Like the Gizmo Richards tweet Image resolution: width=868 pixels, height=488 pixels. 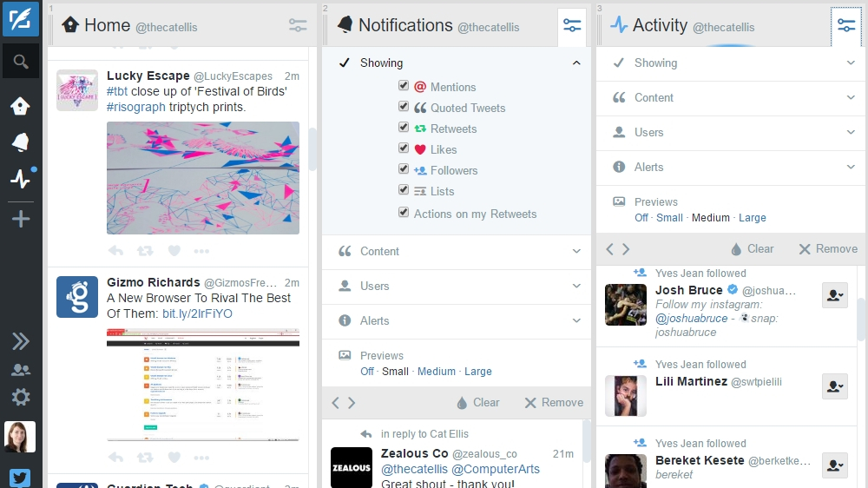(174, 458)
